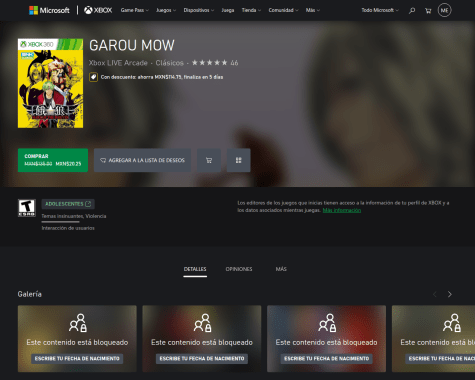The image size is (475, 380).
Task: Open the Xbox home logo
Action: [98, 10]
